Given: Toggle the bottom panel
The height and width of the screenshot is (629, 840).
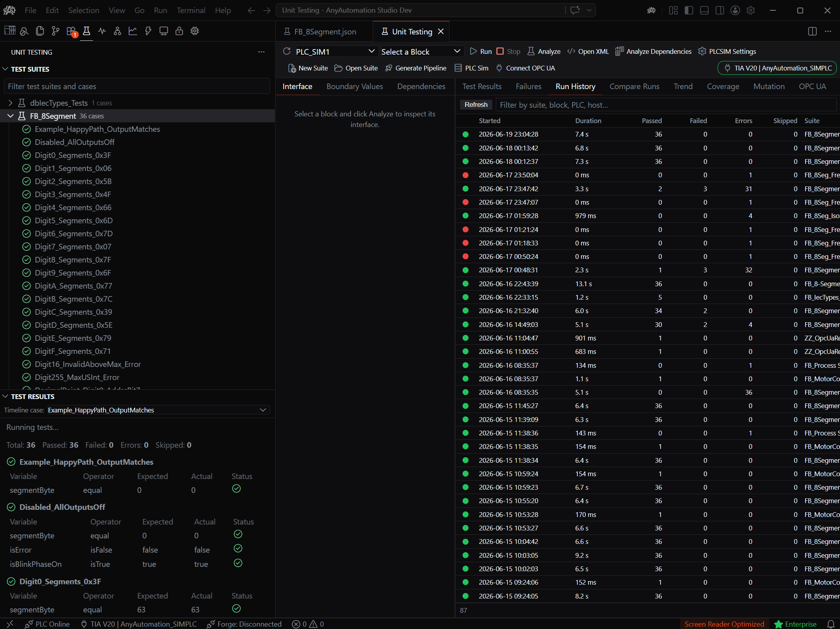Looking at the screenshot, I should point(704,10).
